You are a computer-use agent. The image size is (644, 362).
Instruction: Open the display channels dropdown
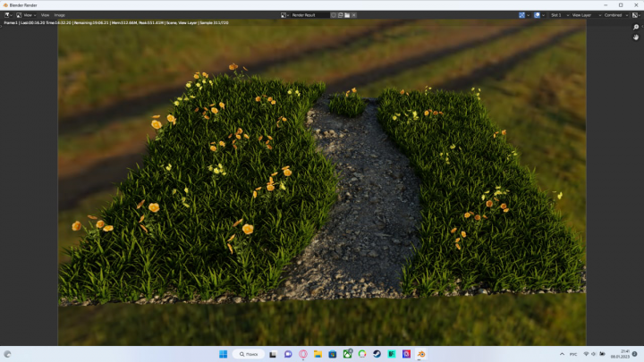[636, 15]
